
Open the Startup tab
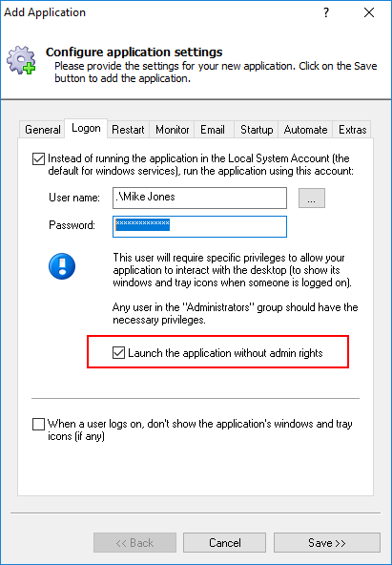coord(257,130)
